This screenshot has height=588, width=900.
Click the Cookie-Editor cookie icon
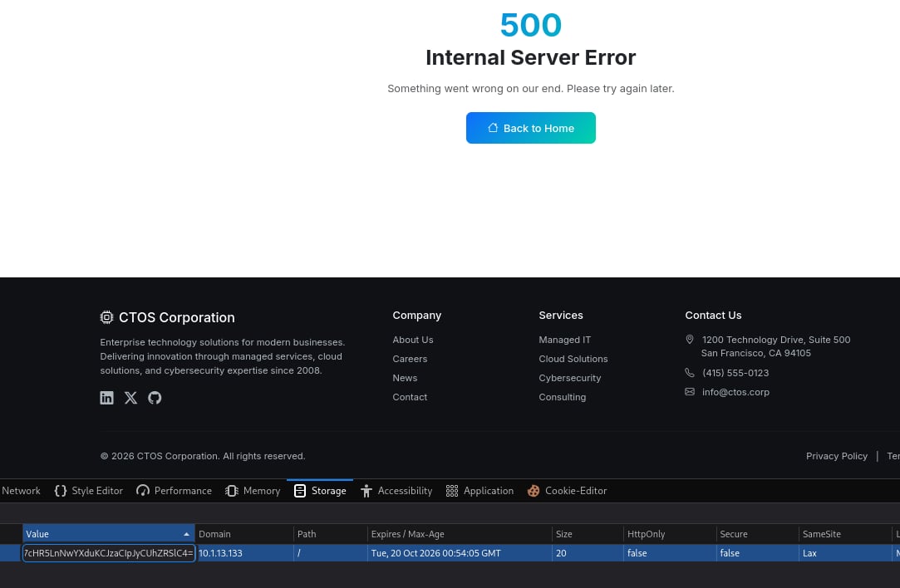click(534, 491)
